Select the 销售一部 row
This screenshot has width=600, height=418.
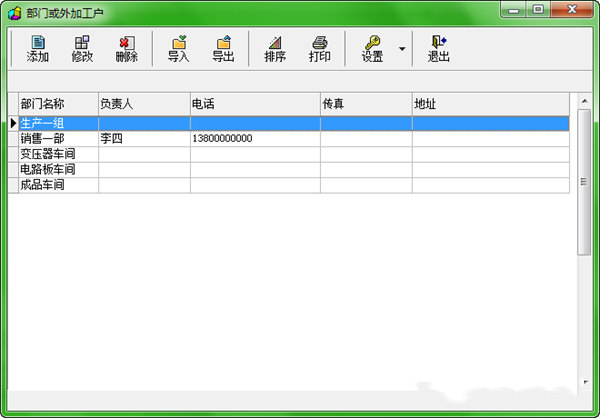(58, 139)
